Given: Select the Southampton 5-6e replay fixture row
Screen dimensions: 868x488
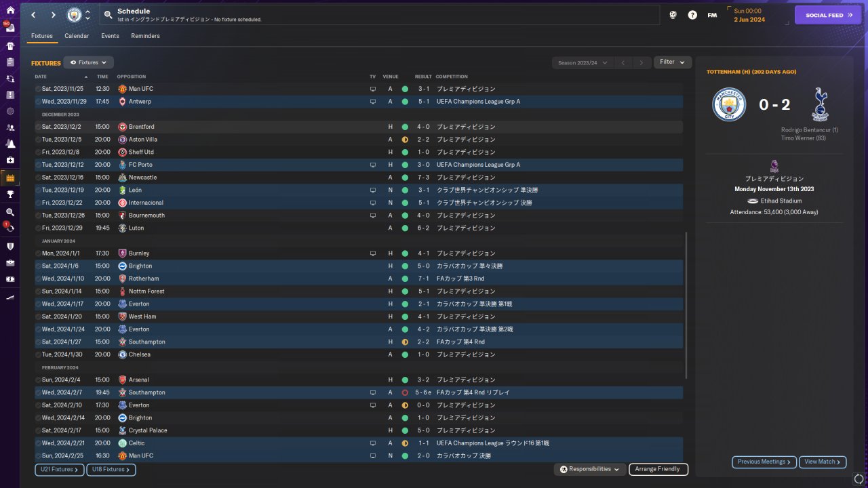Looking at the screenshot, I should coord(359,392).
